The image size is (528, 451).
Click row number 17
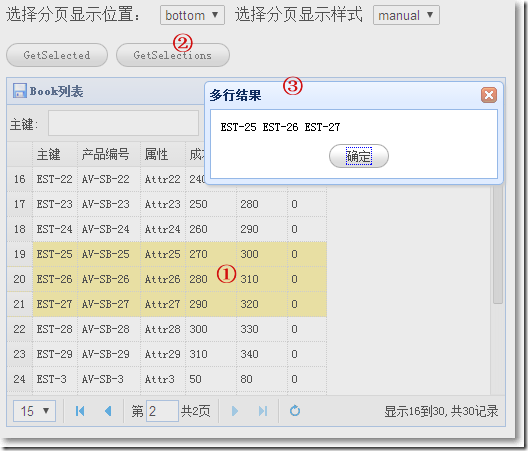[x=19, y=204]
